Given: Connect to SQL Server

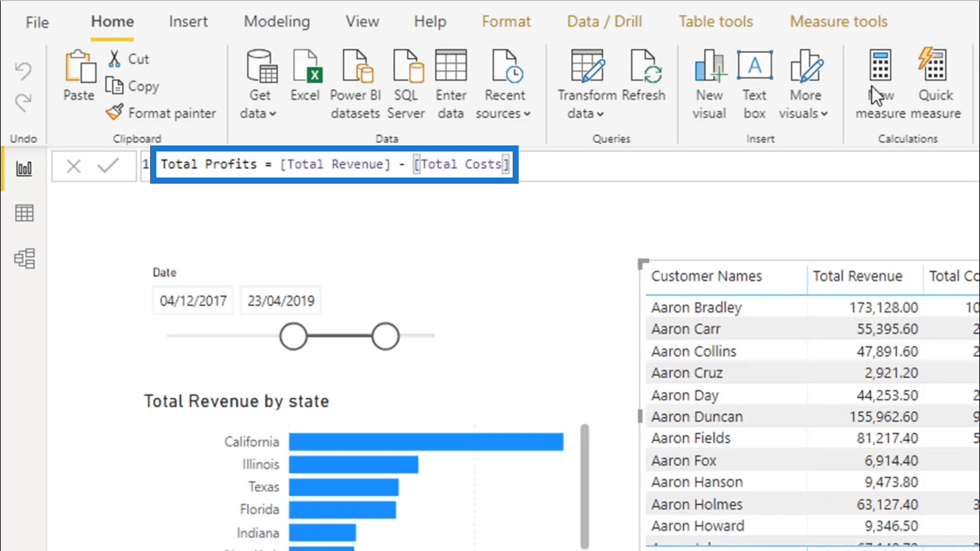Looking at the screenshot, I should 406,84.
